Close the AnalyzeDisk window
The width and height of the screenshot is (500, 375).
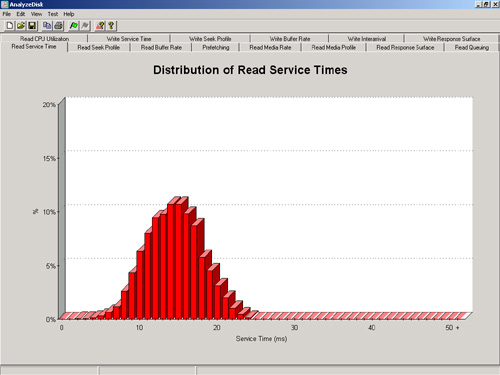point(494,4)
